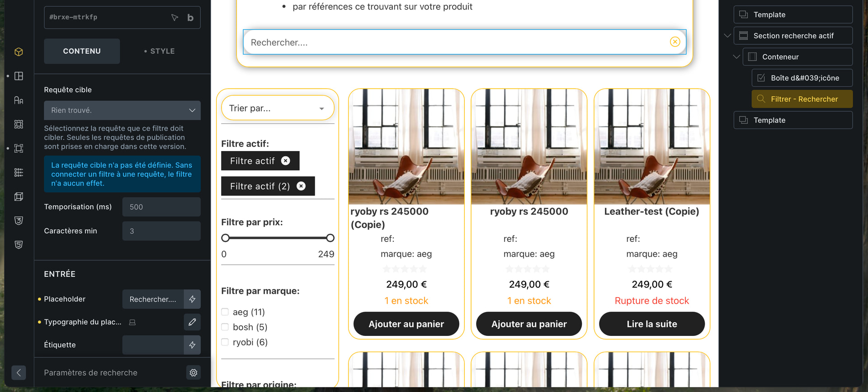The width and height of the screenshot is (868, 392).
Task: Check the ryobi brand filter checkbox
Action: 225,342
